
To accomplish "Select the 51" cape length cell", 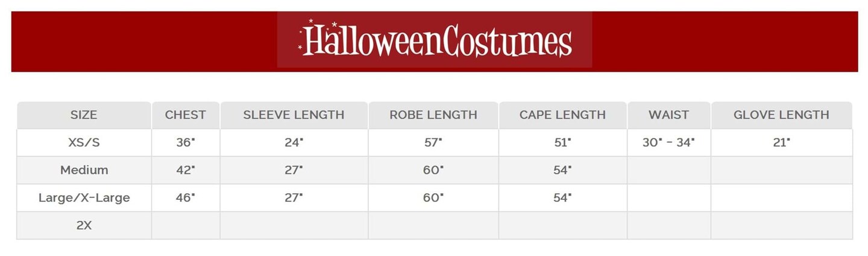I will [562, 143].
